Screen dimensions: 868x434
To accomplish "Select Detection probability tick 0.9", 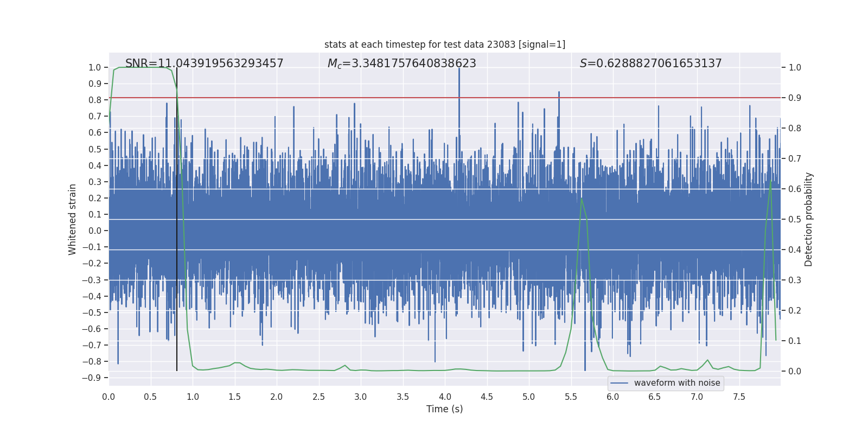I will point(795,98).
